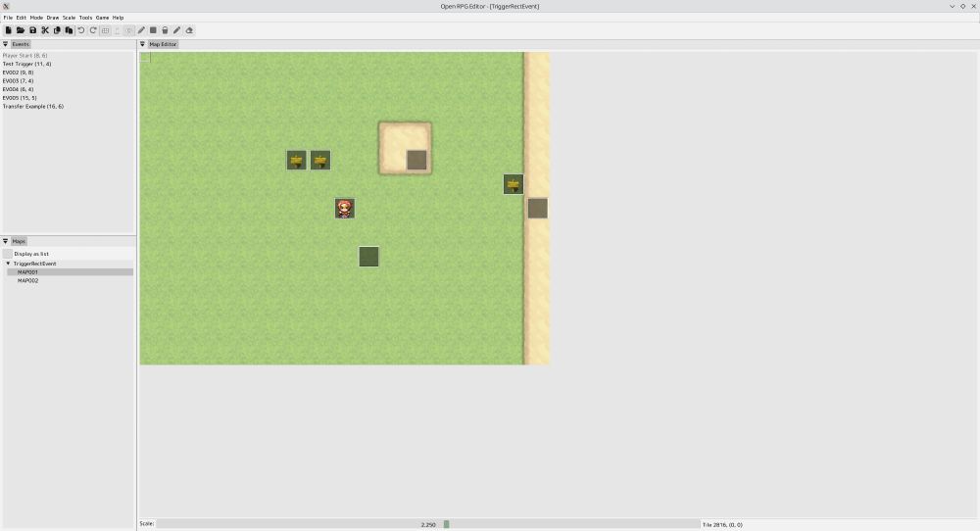Select MAP001 in the maps tree
Viewport: 980px width, 531px height.
tap(70, 272)
